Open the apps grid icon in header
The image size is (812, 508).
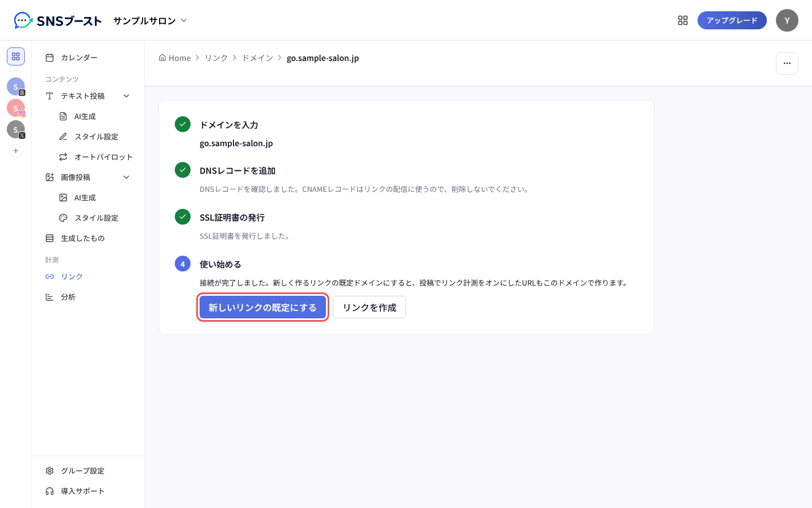[683, 20]
